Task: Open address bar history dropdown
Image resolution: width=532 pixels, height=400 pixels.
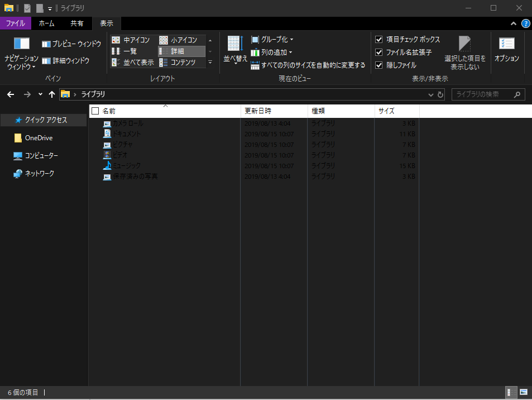Action: tap(431, 95)
